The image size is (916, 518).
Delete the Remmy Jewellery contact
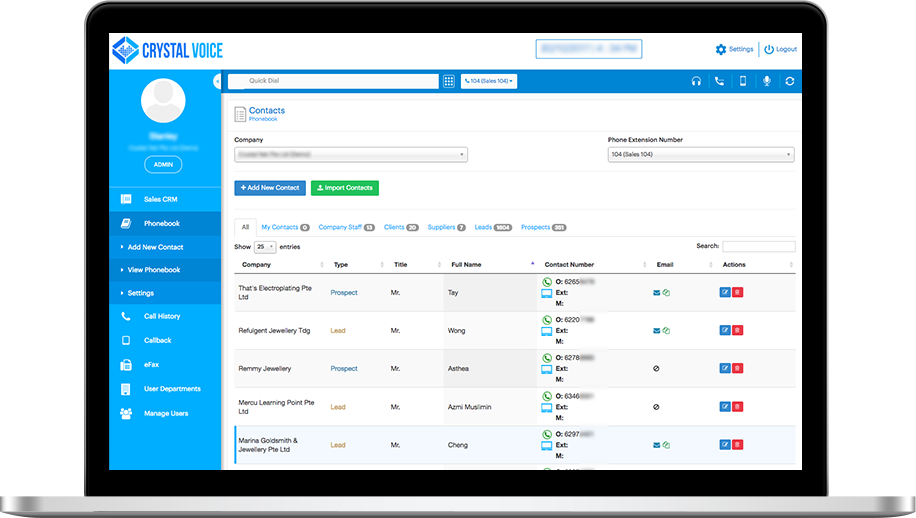[x=738, y=368]
